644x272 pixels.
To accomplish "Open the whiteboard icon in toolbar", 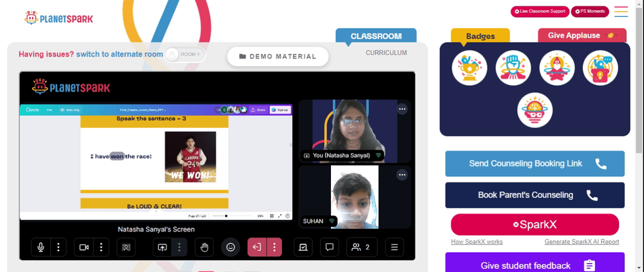I will (x=303, y=247).
